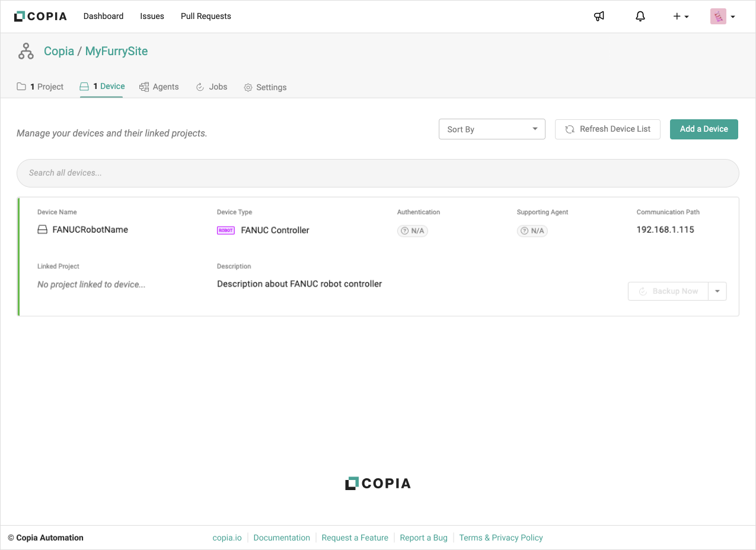This screenshot has width=756, height=550.
Task: Open the Jobs tab
Action: click(212, 87)
